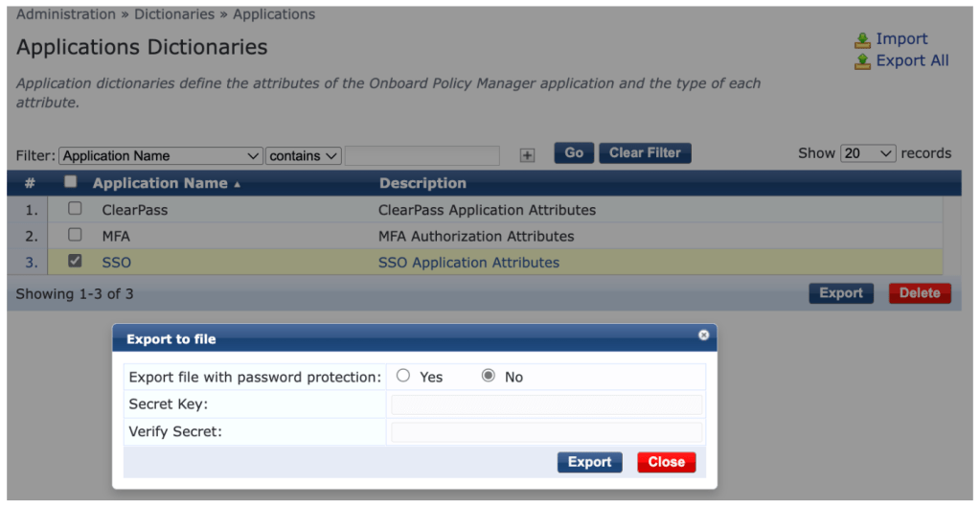Select No for password protection
This screenshot has height=508, width=980.
pos(489,376)
